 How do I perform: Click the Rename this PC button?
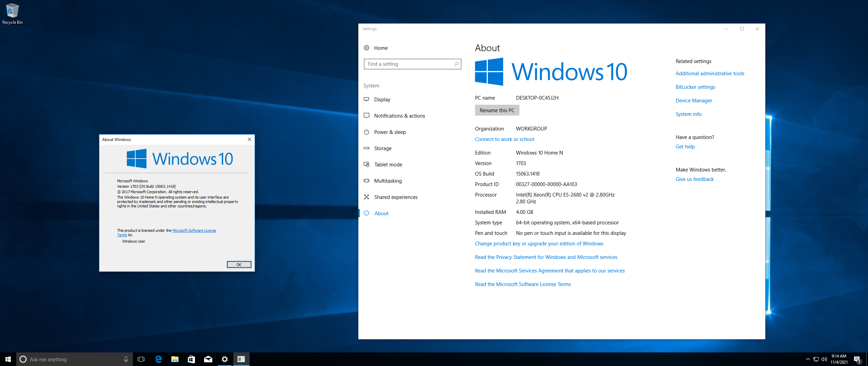coord(497,110)
